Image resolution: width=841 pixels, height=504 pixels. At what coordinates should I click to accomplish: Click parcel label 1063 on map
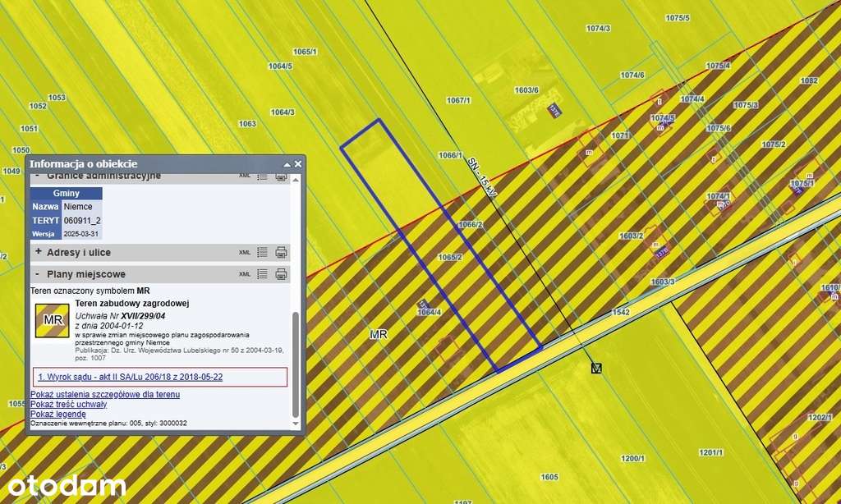pos(247,124)
